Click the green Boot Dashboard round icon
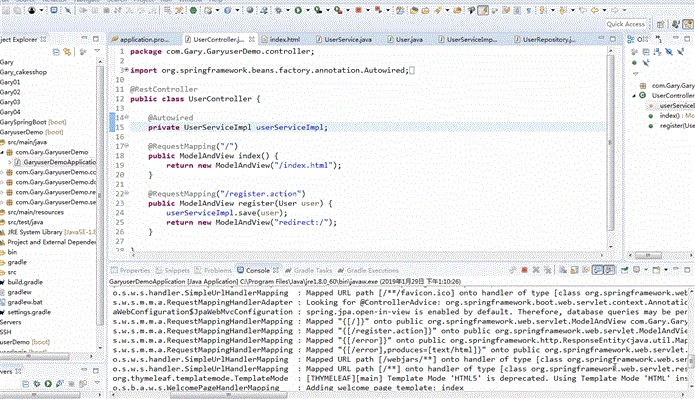The height and width of the screenshot is (399, 695). click(193, 10)
